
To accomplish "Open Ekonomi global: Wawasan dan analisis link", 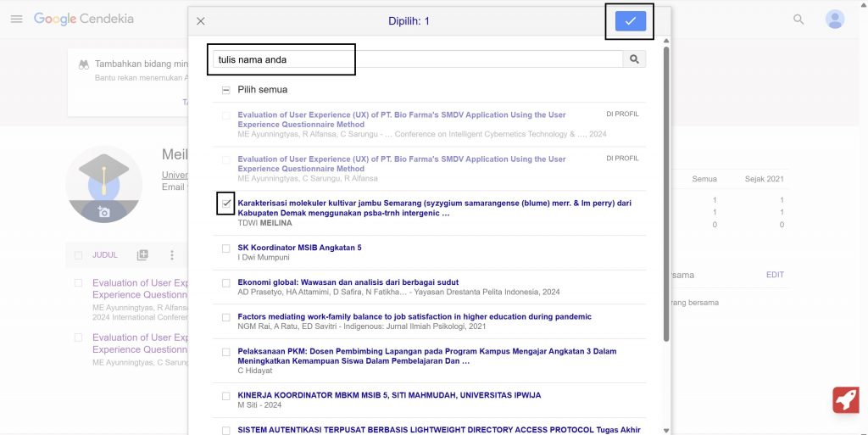I will 348,282.
